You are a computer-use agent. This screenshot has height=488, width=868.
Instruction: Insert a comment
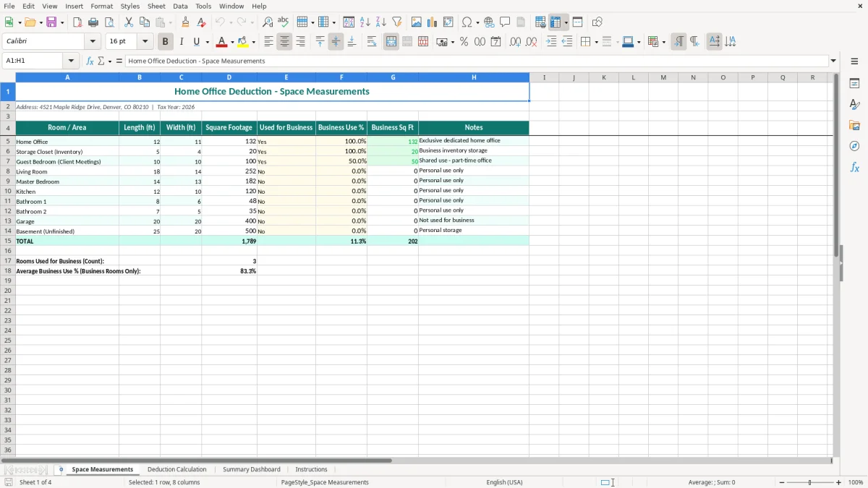[x=506, y=22]
